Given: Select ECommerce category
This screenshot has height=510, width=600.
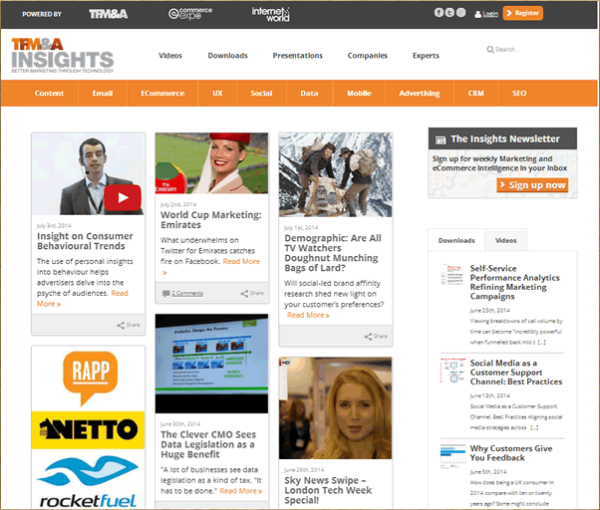Looking at the screenshot, I should pyautogui.click(x=163, y=93).
